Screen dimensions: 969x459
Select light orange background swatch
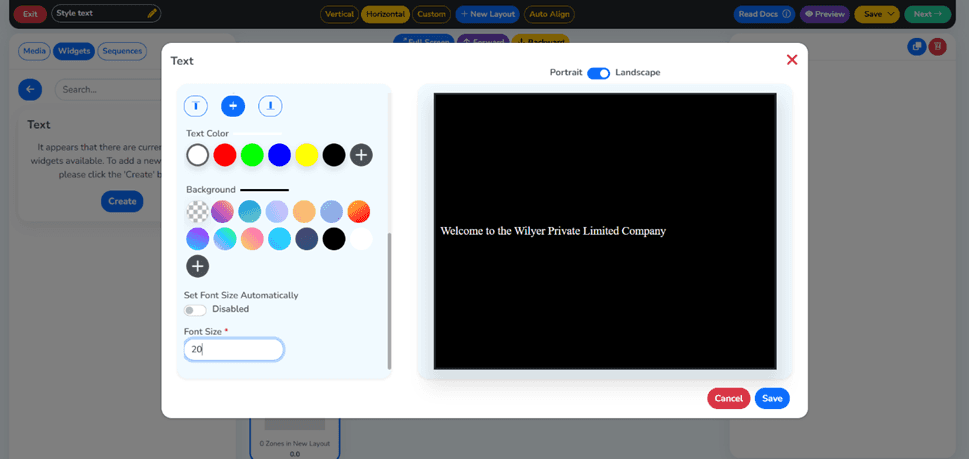(x=304, y=212)
